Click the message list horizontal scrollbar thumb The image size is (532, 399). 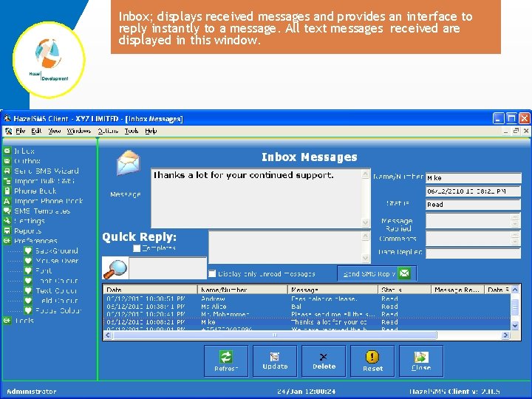click(x=275, y=335)
